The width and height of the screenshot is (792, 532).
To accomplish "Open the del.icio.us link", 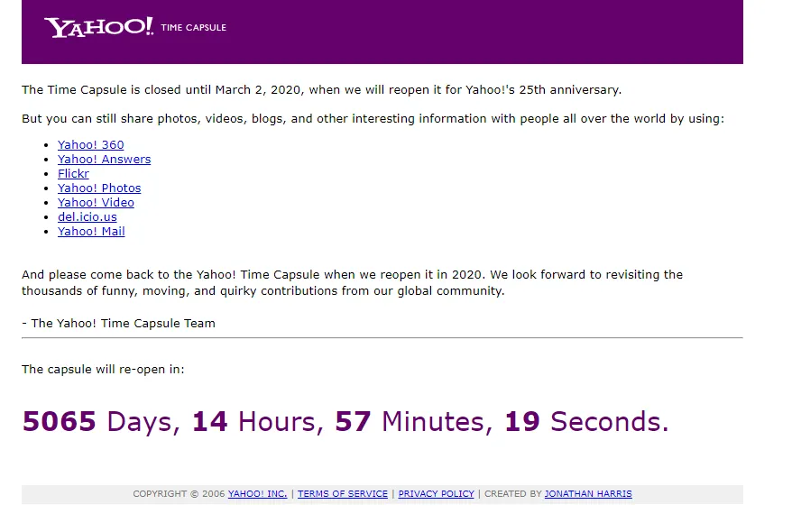I will [x=87, y=217].
